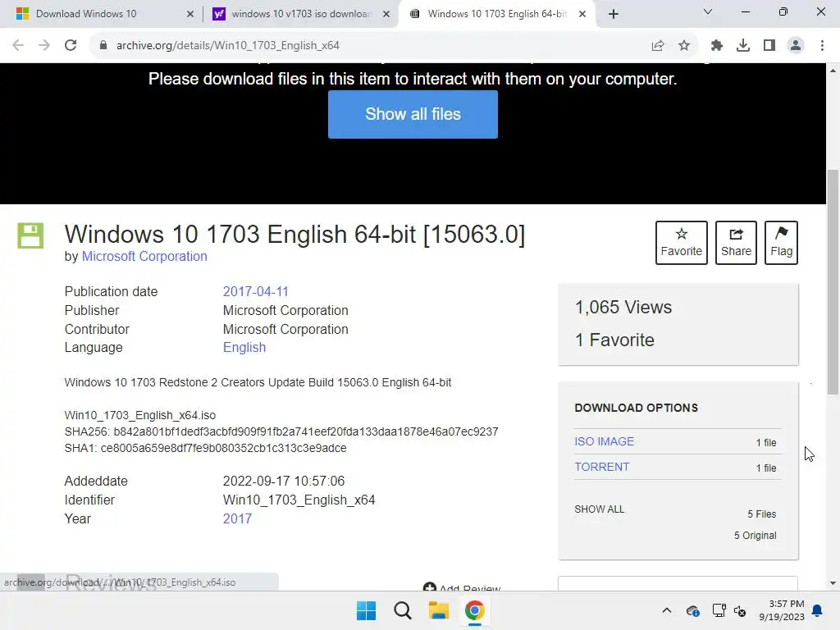Click the OneDrive cloud tray icon
The height and width of the screenshot is (630, 840).
(x=692, y=610)
